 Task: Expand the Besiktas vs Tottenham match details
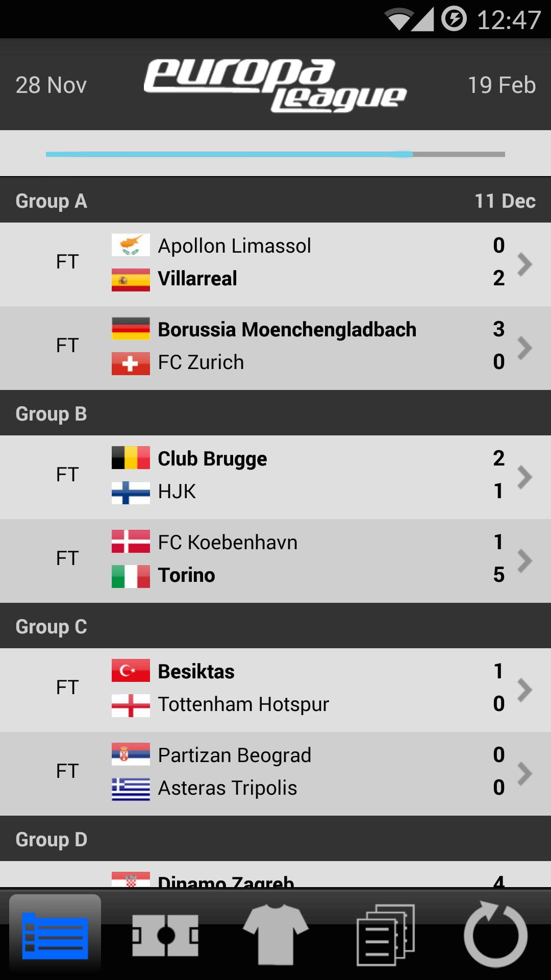[x=526, y=689]
